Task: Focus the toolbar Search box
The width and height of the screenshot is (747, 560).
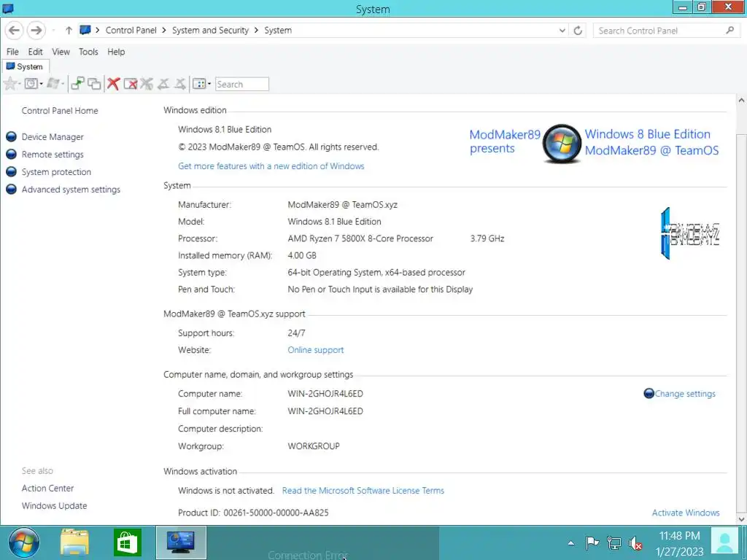Action: tap(242, 84)
